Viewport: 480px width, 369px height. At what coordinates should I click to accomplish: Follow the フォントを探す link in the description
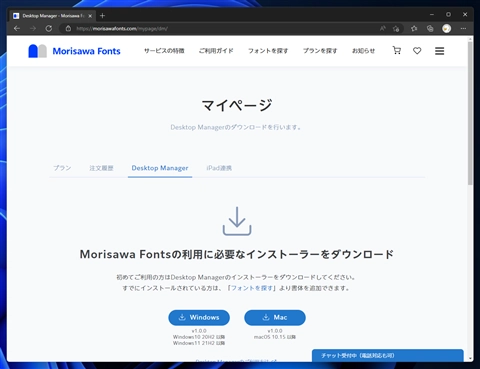252,288
